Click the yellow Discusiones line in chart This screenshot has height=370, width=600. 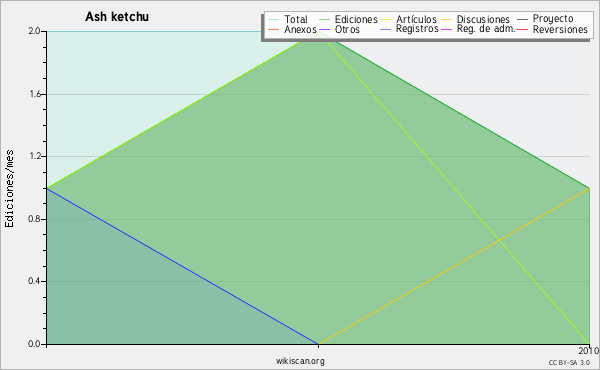(x=454, y=266)
